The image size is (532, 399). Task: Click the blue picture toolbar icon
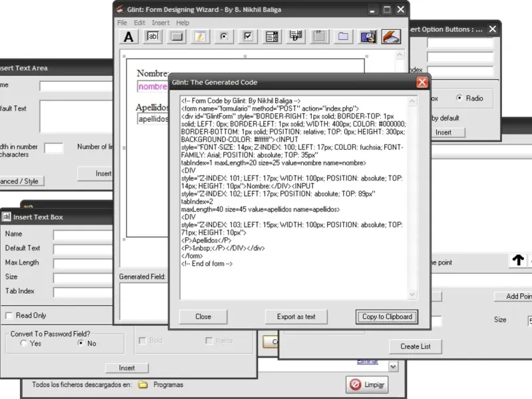(x=368, y=37)
